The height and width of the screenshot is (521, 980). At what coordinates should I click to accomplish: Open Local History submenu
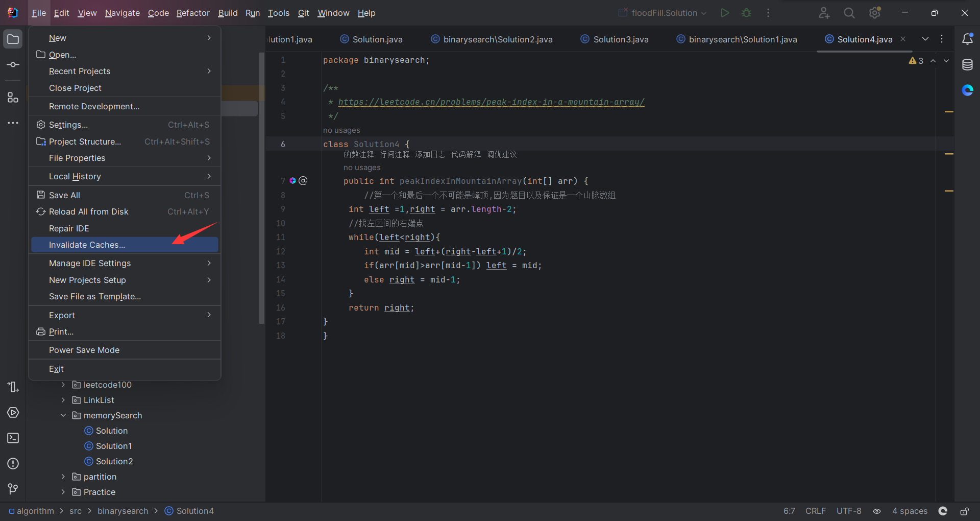125,176
